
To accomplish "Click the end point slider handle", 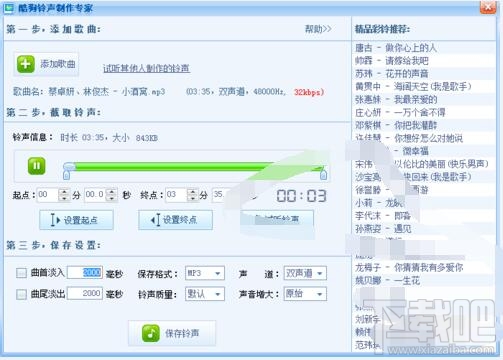I will pos(323,174).
